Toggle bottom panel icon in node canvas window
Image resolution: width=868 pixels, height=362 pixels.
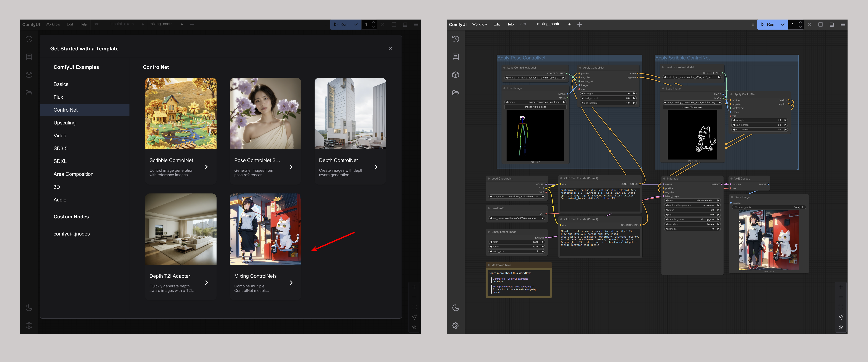832,24
